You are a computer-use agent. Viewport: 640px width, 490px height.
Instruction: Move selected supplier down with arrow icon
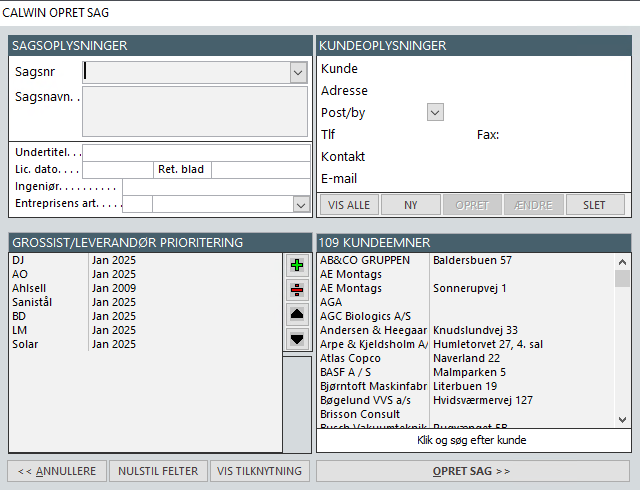tap(297, 339)
